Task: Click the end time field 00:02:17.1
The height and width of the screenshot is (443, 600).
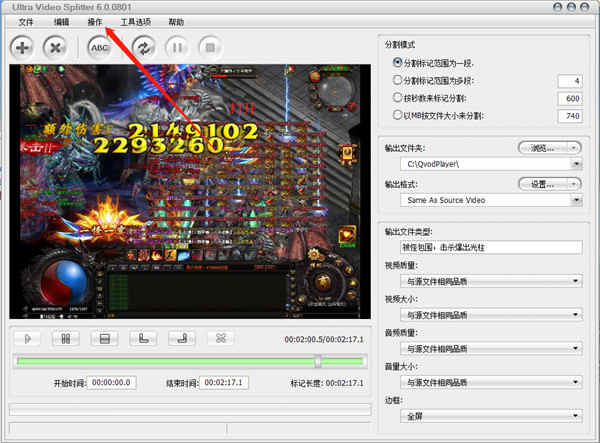Action: [x=224, y=383]
